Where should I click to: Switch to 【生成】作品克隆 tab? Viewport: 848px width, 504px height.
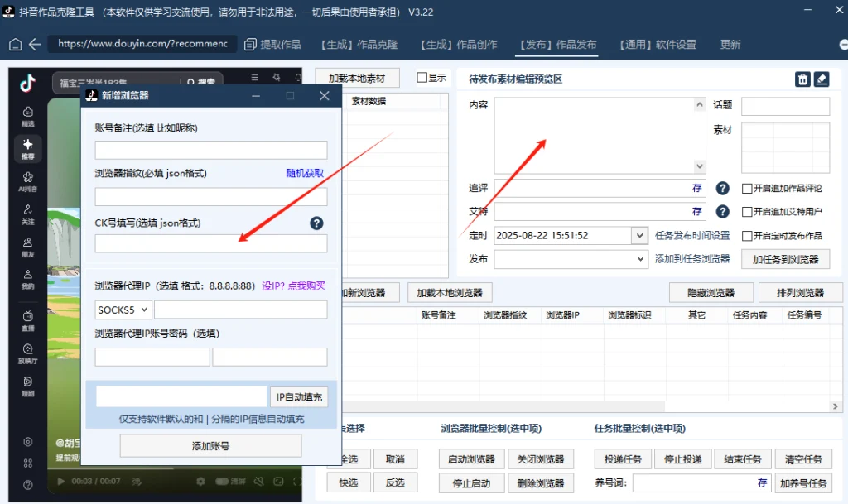359,45
